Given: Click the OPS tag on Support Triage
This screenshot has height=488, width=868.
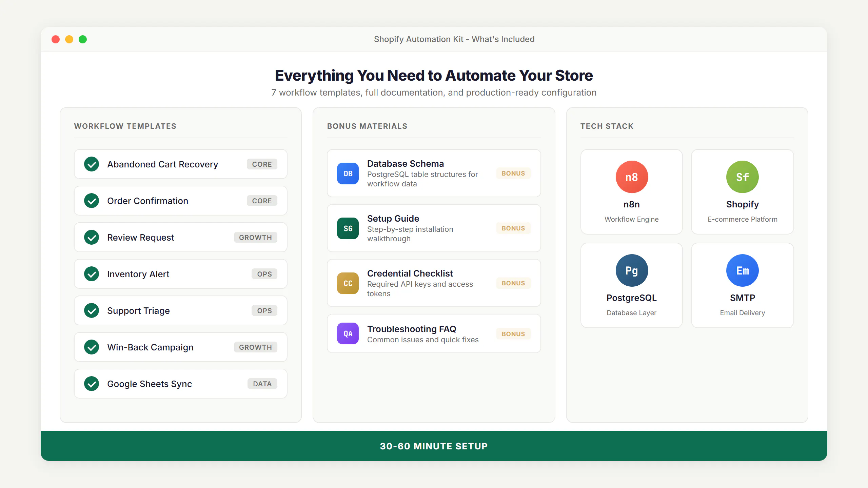Looking at the screenshot, I should [264, 311].
